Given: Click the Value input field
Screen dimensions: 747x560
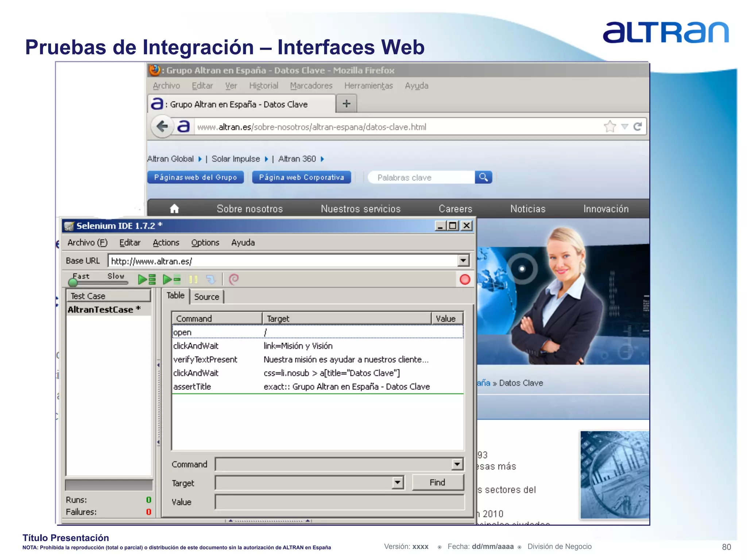Looking at the screenshot, I should (339, 502).
